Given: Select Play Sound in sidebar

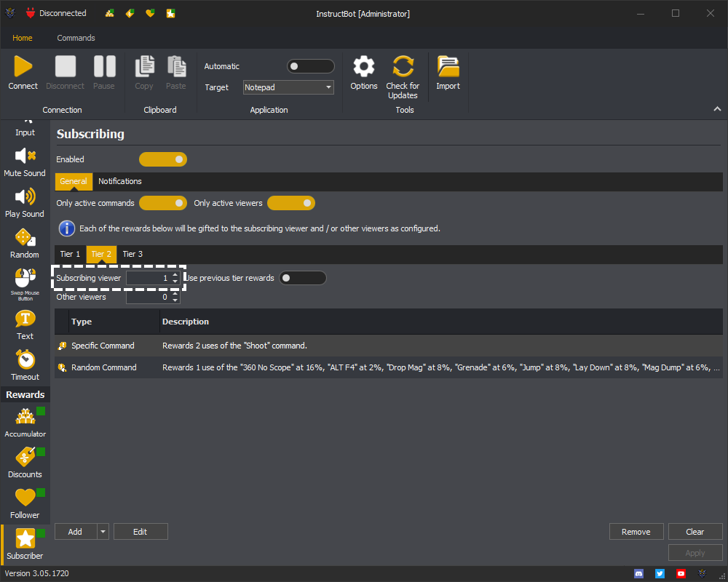Looking at the screenshot, I should pyautogui.click(x=25, y=203).
